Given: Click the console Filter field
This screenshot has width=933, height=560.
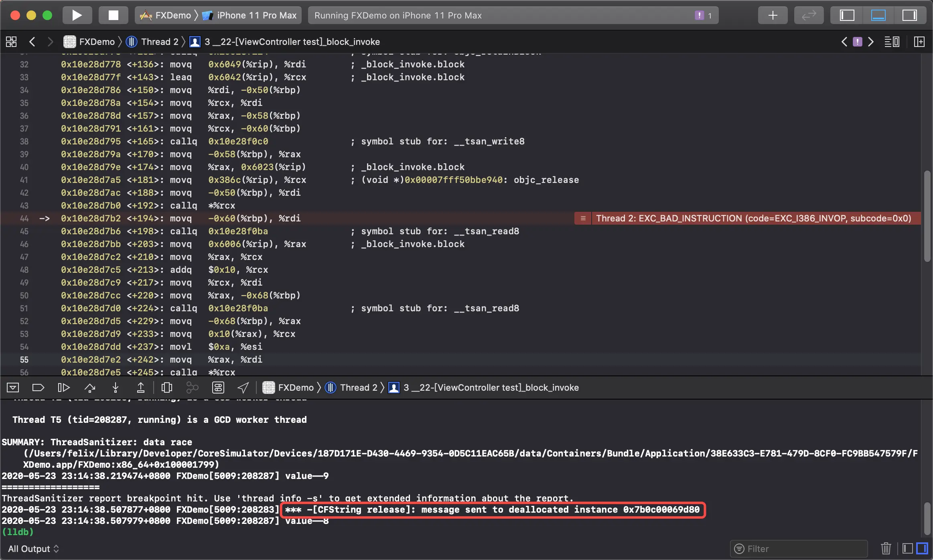Looking at the screenshot, I should (x=798, y=549).
